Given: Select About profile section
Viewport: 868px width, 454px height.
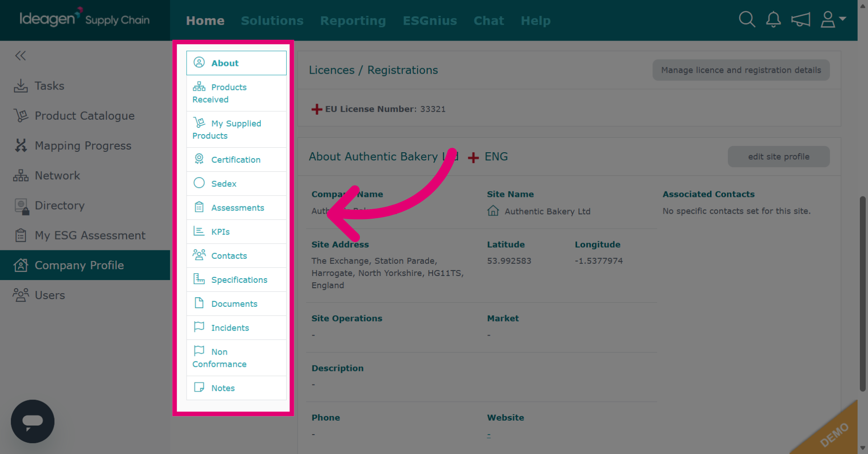Looking at the screenshot, I should (x=236, y=63).
